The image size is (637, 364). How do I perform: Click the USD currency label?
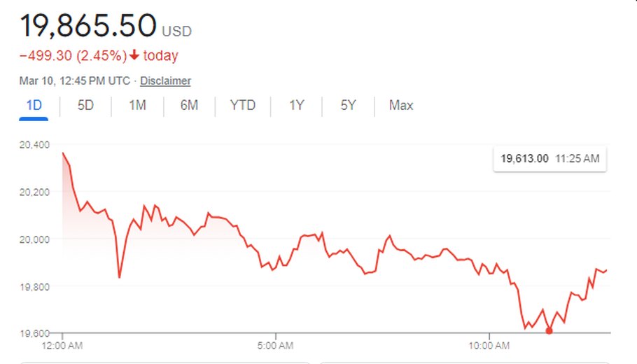(x=176, y=31)
